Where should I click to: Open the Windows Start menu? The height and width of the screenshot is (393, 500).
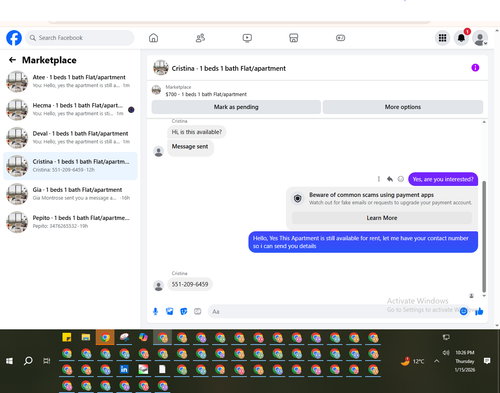click(x=9, y=361)
